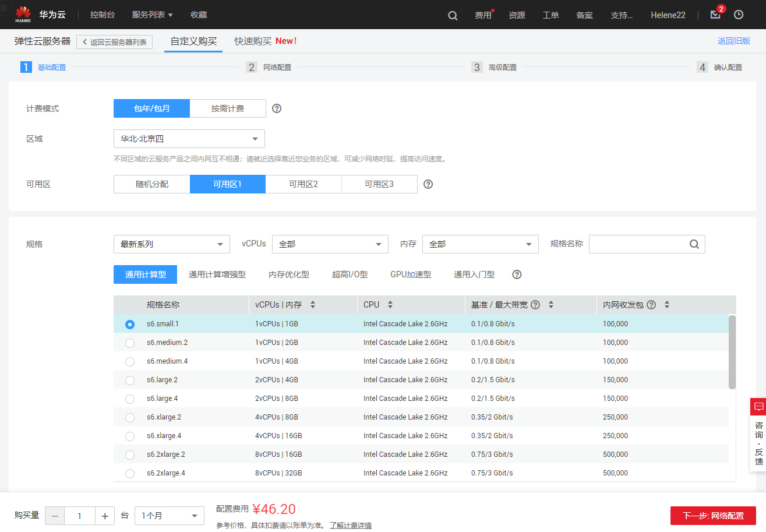Image resolution: width=766 pixels, height=532 pixels.
Task: Choose 可用区2 availability zone
Action: point(303,184)
